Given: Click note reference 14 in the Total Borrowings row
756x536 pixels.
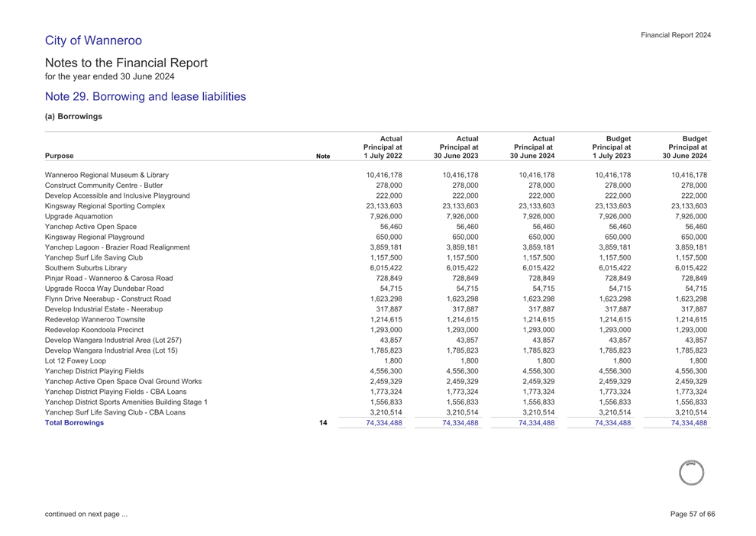Looking at the screenshot, I should tap(323, 422).
